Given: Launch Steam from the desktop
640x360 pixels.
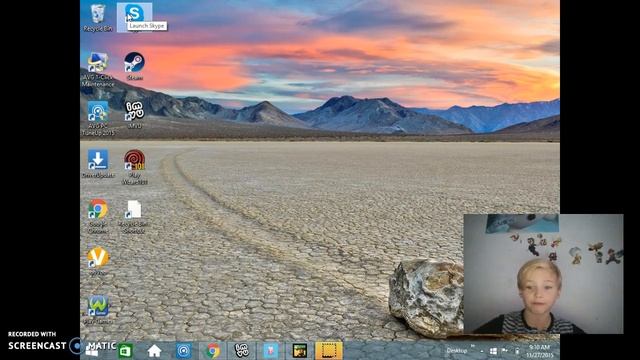Looking at the screenshot, I should tap(134, 66).
